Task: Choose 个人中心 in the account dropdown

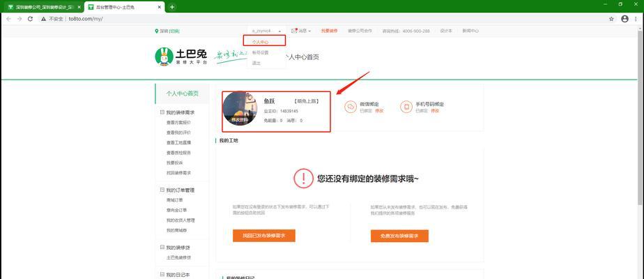Action: click(260, 42)
